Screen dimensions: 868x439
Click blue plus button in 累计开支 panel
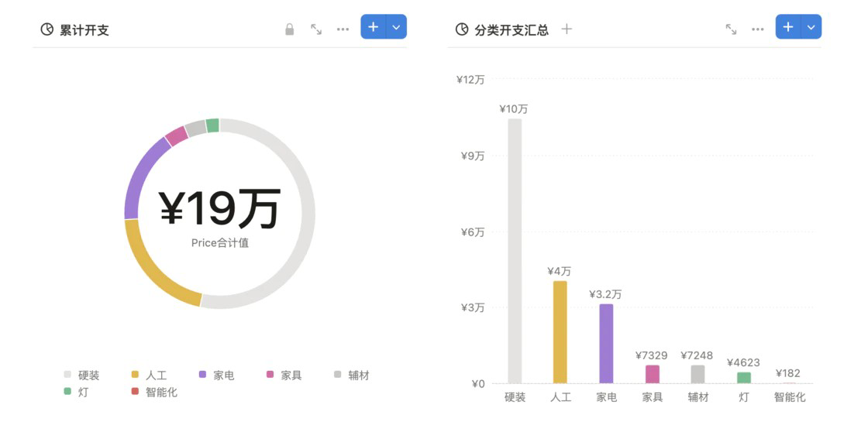pyautogui.click(x=373, y=27)
